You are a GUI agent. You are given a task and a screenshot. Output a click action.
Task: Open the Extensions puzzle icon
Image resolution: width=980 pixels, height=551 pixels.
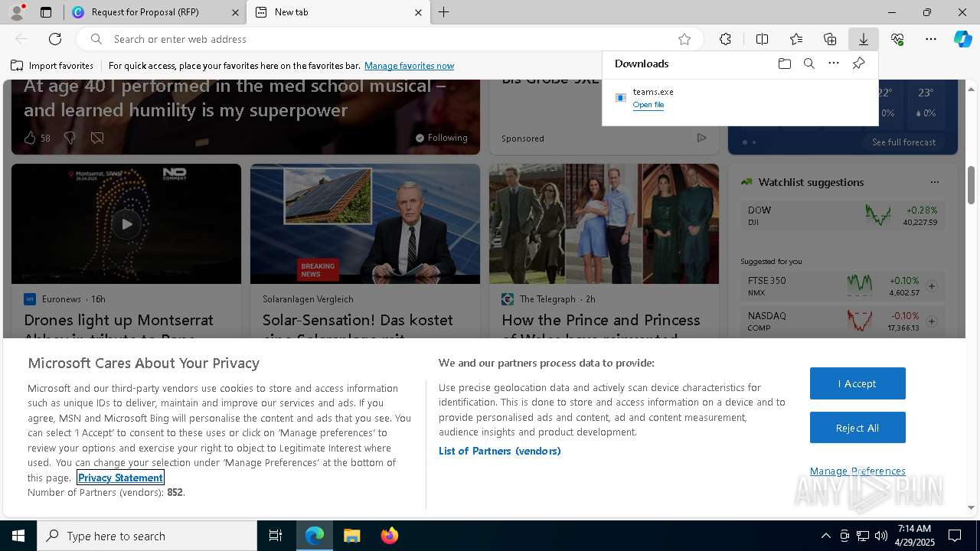tap(725, 39)
